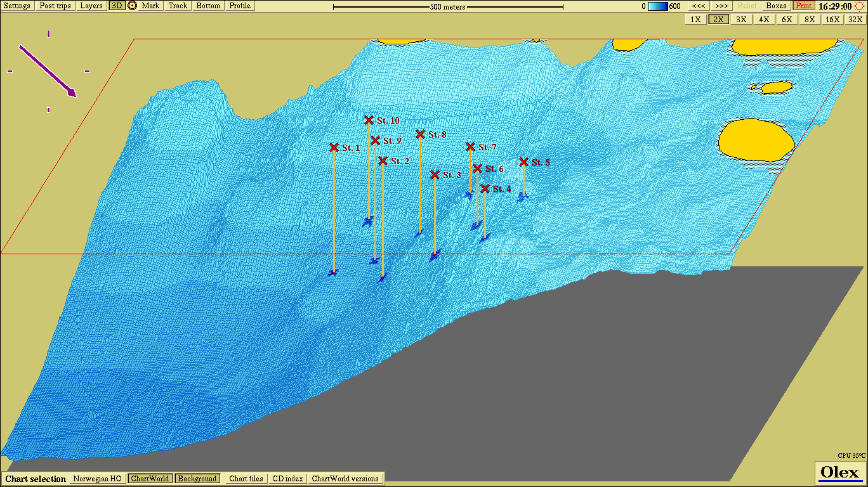This screenshot has height=487, width=868.
Task: Click the circular target icon next to 3D
Action: [132, 6]
